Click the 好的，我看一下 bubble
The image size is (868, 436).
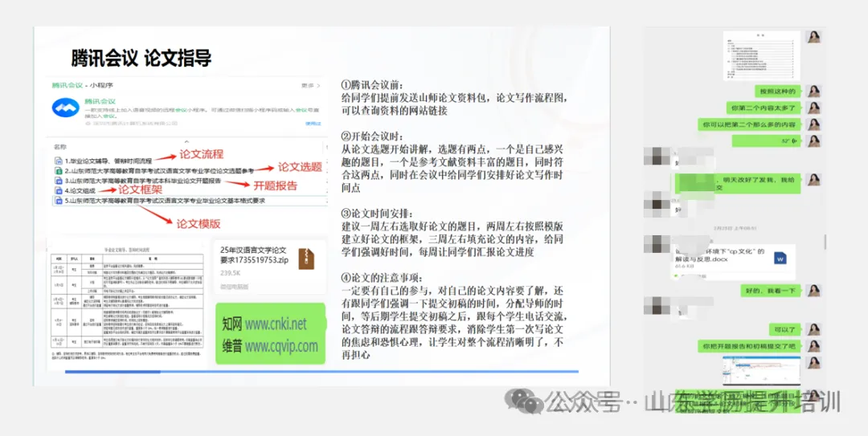tap(772, 291)
